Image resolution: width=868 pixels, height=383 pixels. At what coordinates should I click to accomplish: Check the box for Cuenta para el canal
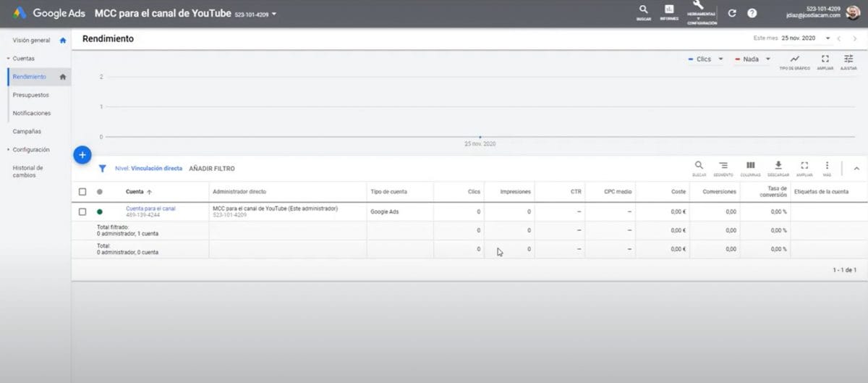click(82, 211)
